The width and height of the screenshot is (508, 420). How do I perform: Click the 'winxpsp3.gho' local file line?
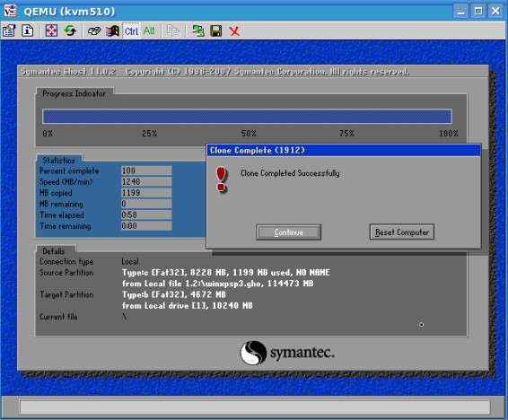click(217, 284)
